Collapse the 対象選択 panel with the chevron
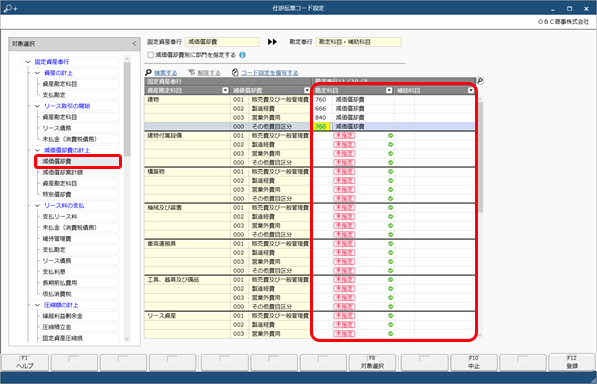The height and width of the screenshot is (384, 597). (x=134, y=44)
